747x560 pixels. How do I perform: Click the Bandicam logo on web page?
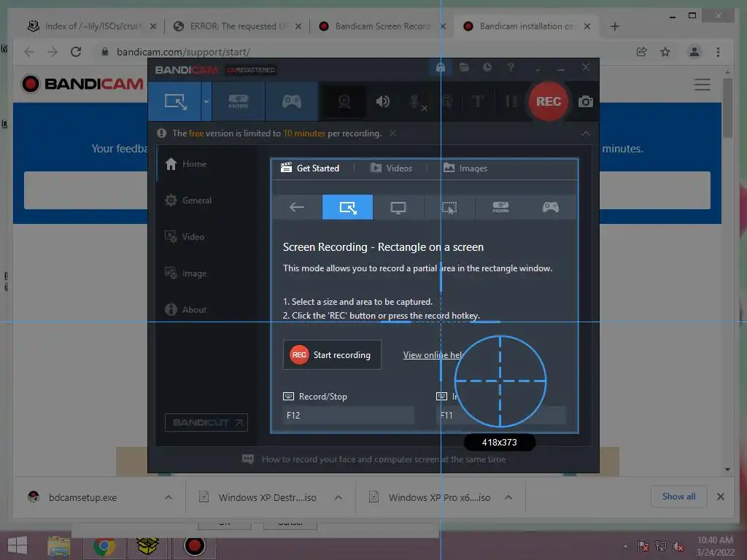[x=82, y=84]
